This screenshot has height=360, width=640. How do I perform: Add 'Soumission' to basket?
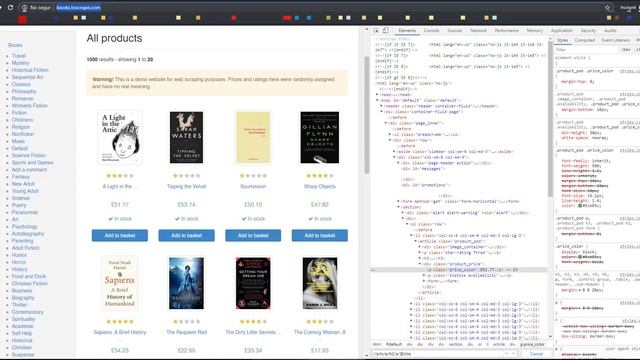[x=253, y=236]
